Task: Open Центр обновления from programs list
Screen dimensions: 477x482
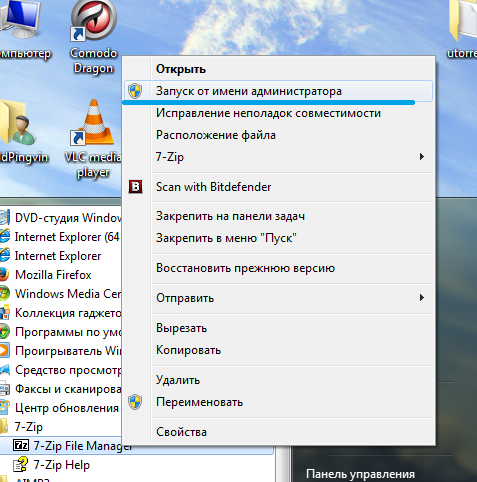Action: 67,408
